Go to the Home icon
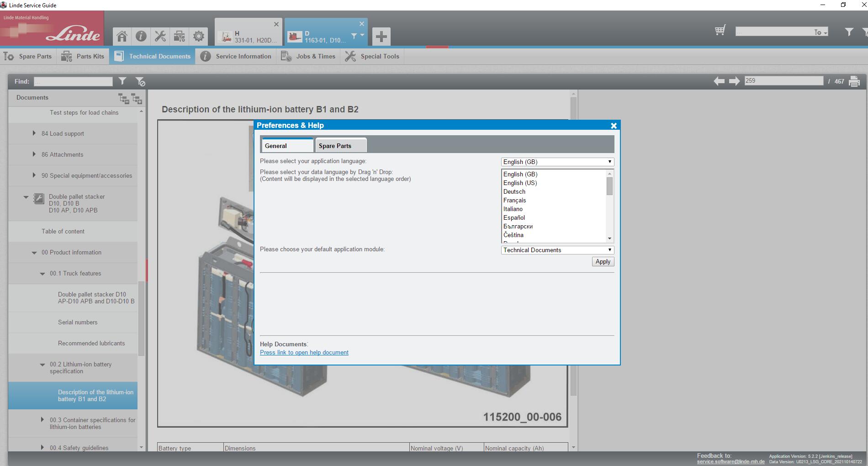The height and width of the screenshot is (466, 868). pyautogui.click(x=122, y=36)
